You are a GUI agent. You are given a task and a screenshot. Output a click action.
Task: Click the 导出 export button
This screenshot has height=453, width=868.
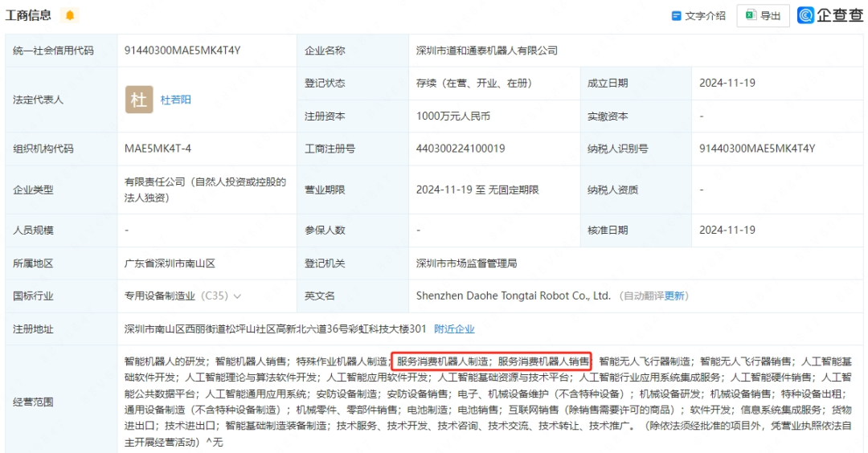(763, 16)
